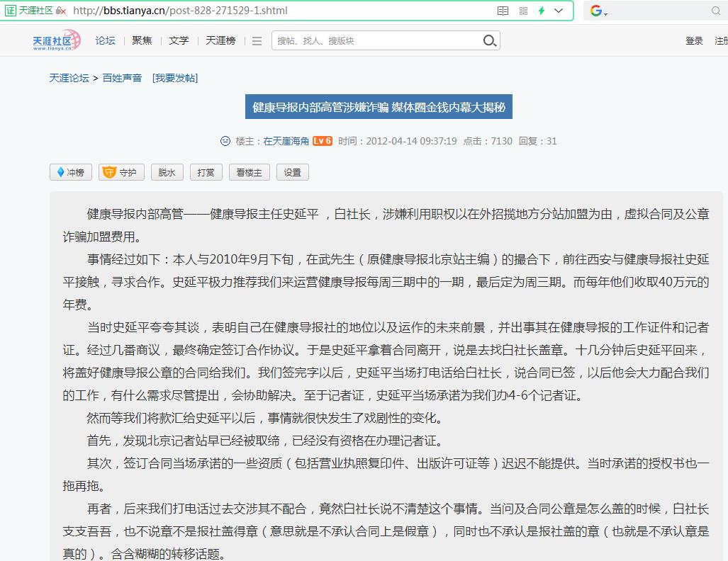The width and height of the screenshot is (728, 561).
Task: Click the Google search engine icon
Action: tap(596, 11)
